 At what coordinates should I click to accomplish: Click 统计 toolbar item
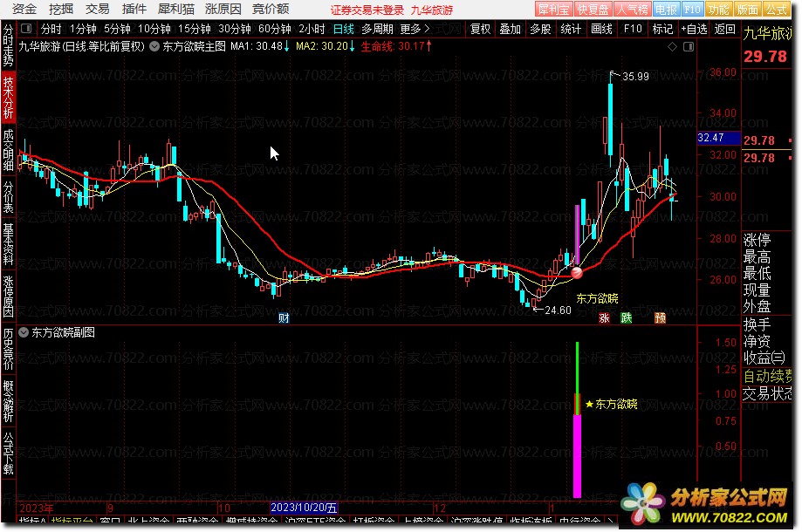click(x=571, y=29)
